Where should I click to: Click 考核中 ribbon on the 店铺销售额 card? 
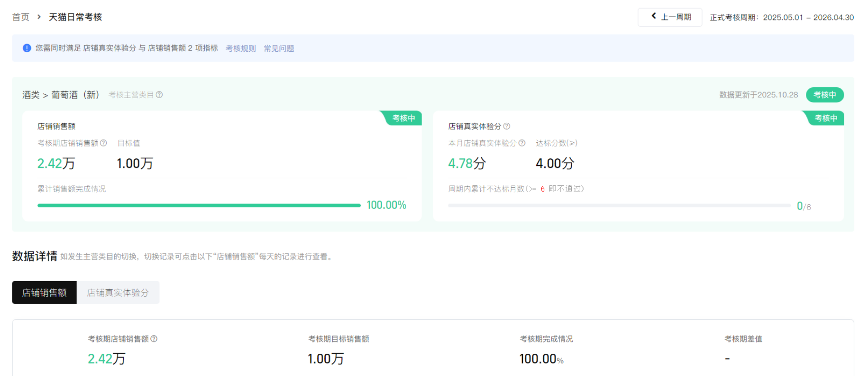[403, 118]
